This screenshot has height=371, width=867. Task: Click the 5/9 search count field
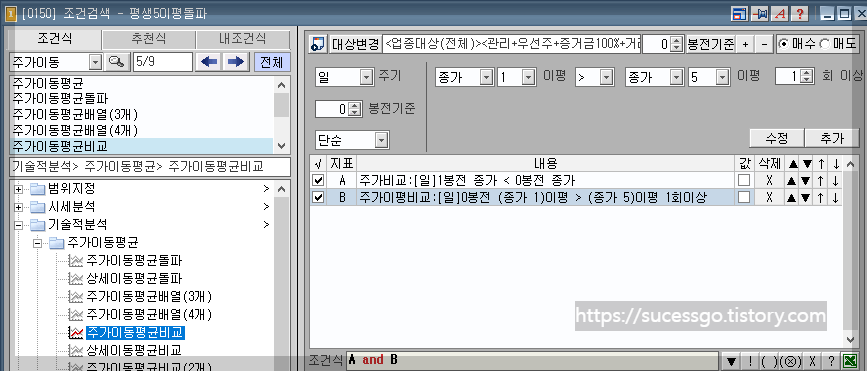click(x=162, y=62)
